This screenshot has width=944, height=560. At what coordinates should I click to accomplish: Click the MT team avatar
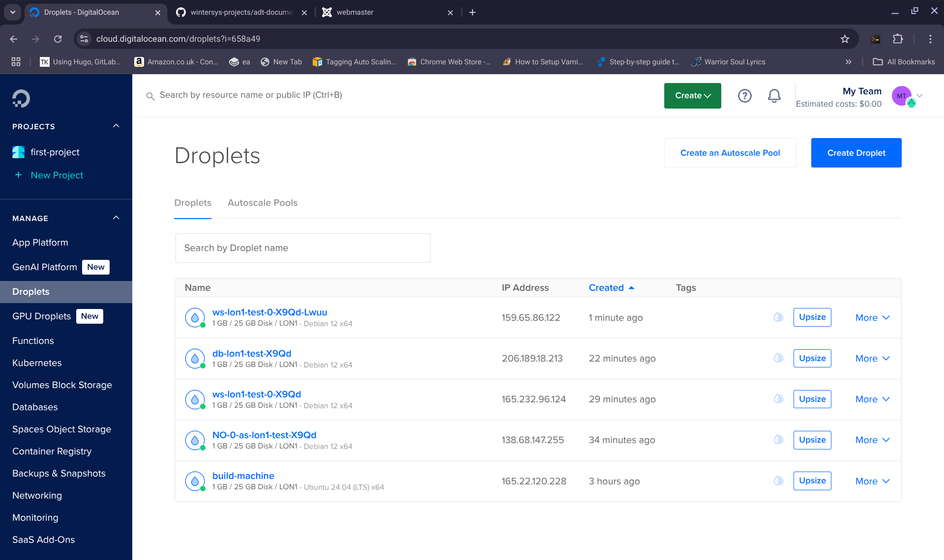tap(902, 96)
